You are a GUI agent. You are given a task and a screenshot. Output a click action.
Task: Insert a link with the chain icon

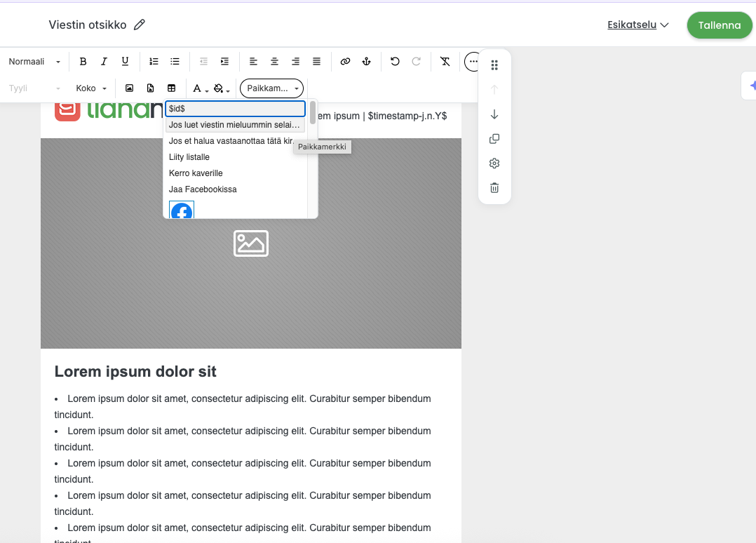345,61
